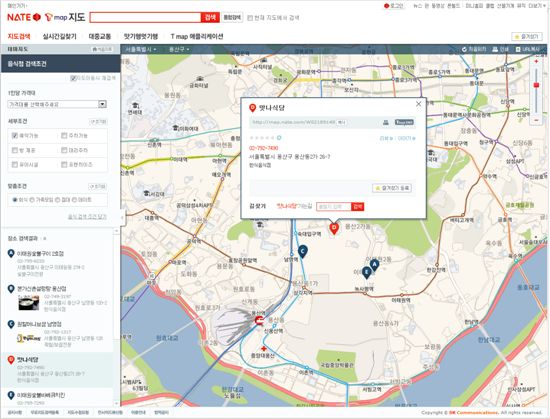Click blue marker C on the map

point(303,251)
